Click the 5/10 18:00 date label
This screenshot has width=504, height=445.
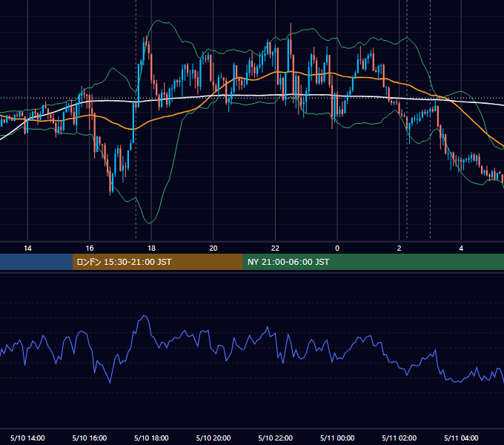coord(151,438)
